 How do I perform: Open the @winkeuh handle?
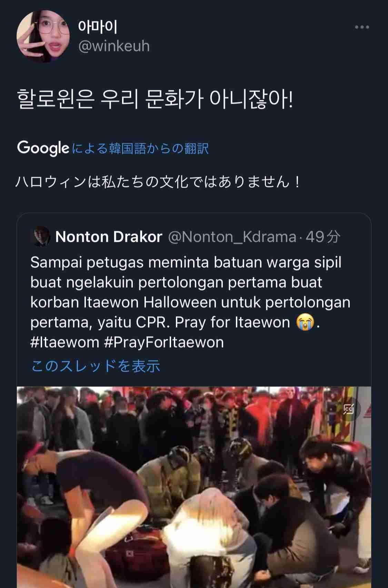pos(114,46)
